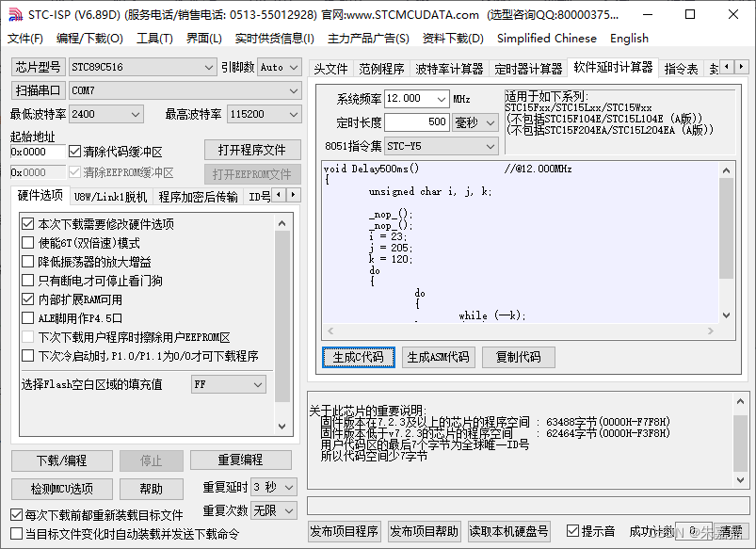This screenshot has height=549, width=756.
Task: Open repeat count 无限 dropdown
Action: 273,510
